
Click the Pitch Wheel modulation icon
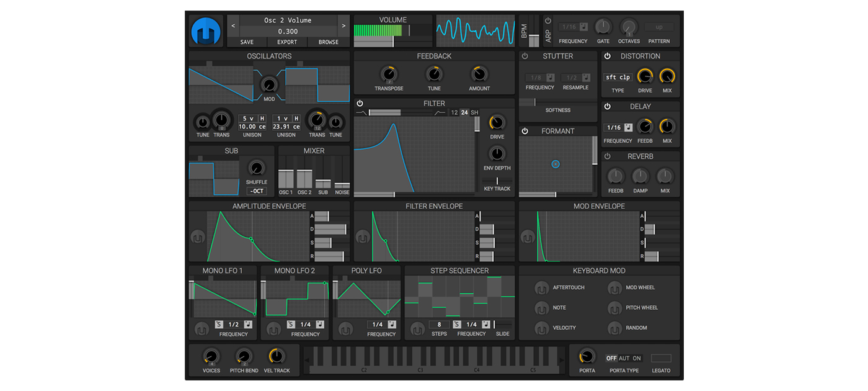[x=615, y=308]
